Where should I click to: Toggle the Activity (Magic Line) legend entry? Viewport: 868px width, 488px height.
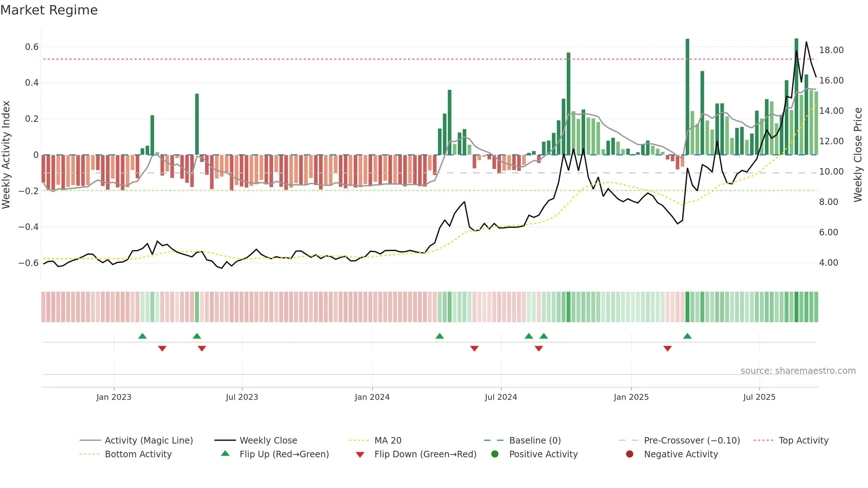[x=136, y=440]
